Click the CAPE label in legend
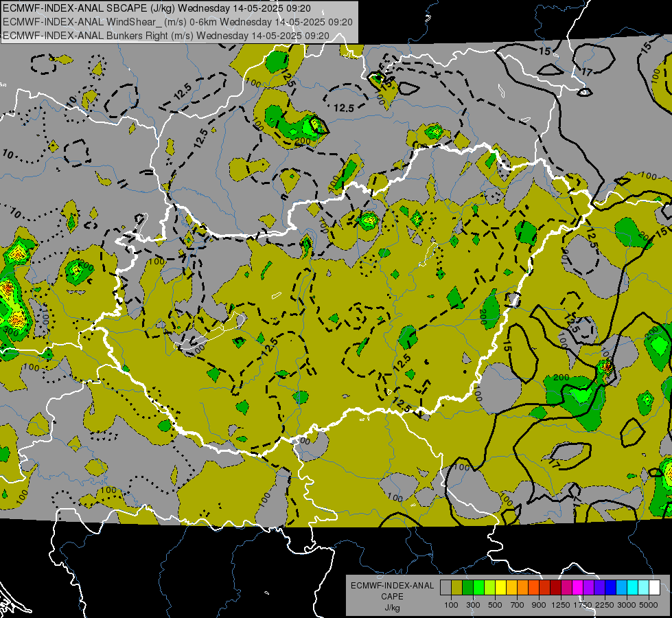Viewport: 672px width, 618px height. point(392,597)
